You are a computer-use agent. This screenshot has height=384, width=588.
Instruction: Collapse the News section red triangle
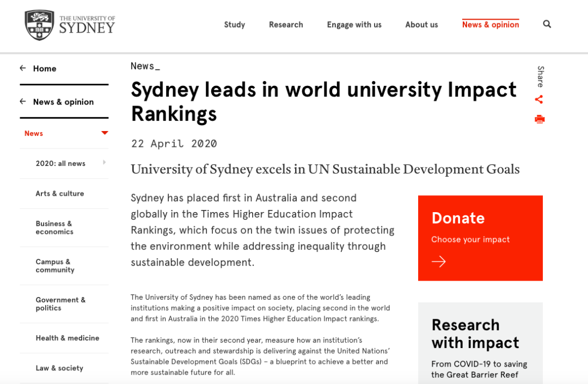click(x=105, y=133)
